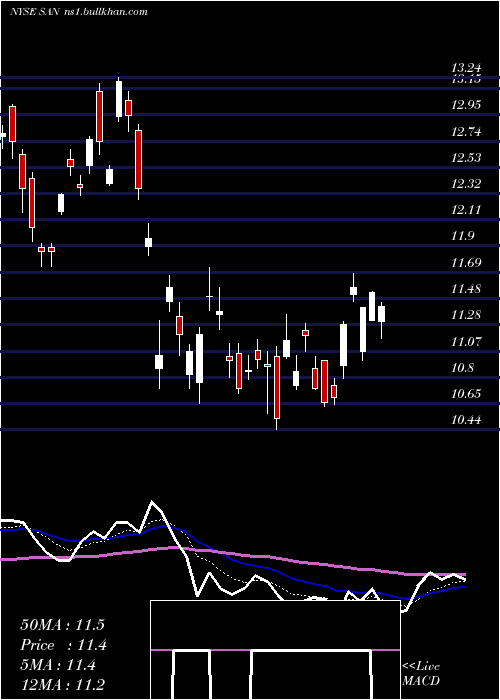The width and height of the screenshot is (500, 700).
Task: Click the 12.32 price axis label
Action: coord(466,183)
